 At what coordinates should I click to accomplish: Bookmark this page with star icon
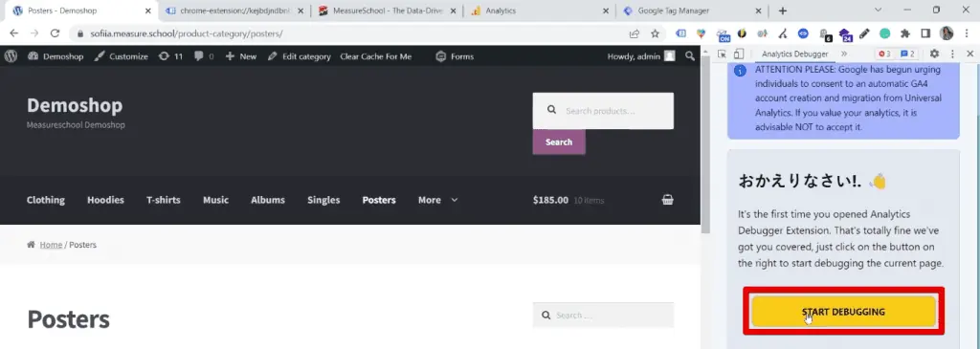[655, 33]
